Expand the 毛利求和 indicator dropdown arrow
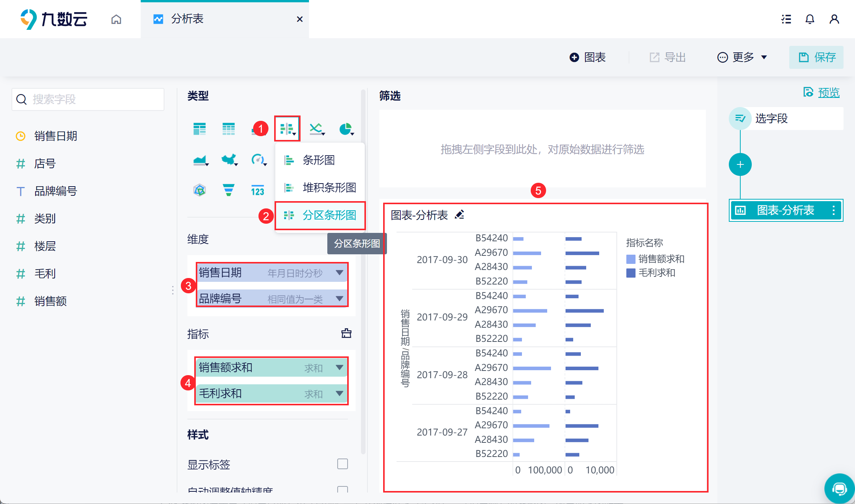Image resolution: width=855 pixels, height=504 pixels. click(339, 393)
